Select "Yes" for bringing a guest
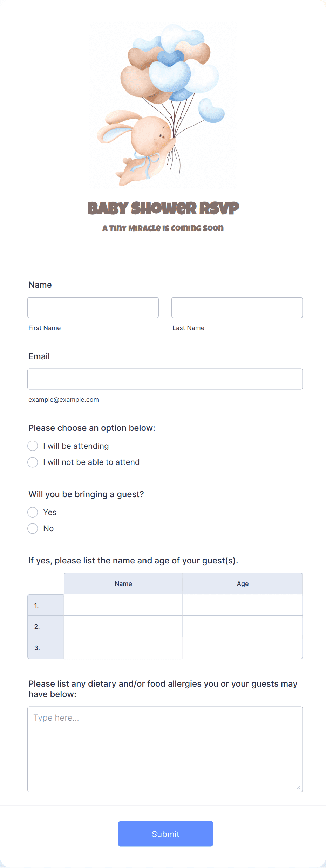This screenshot has height=868, width=326. (x=33, y=512)
